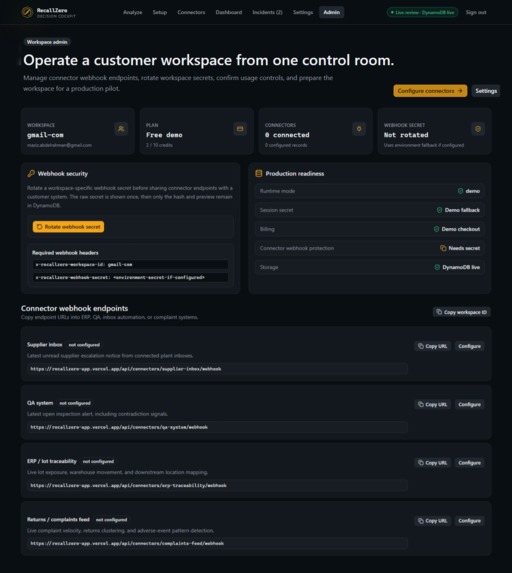
Task: Click the Session secret row label
Action: coord(276,210)
